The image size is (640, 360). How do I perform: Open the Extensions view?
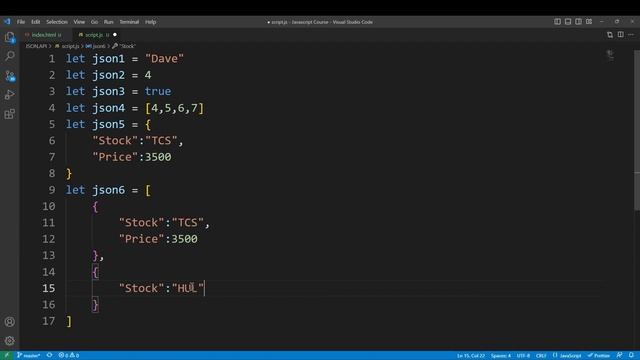point(10,114)
